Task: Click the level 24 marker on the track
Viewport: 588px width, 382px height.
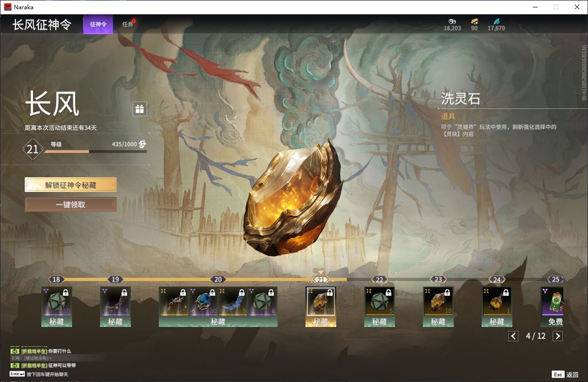Action: pyautogui.click(x=497, y=279)
